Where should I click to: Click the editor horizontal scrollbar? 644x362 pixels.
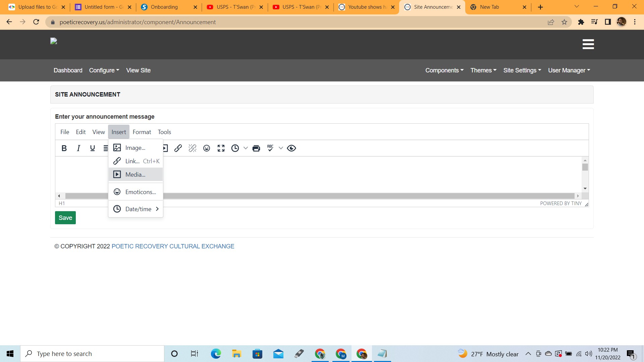[x=335, y=196]
